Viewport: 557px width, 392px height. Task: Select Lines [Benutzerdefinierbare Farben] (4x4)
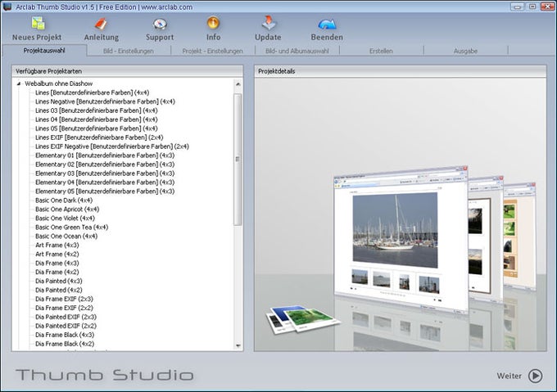click(x=92, y=92)
